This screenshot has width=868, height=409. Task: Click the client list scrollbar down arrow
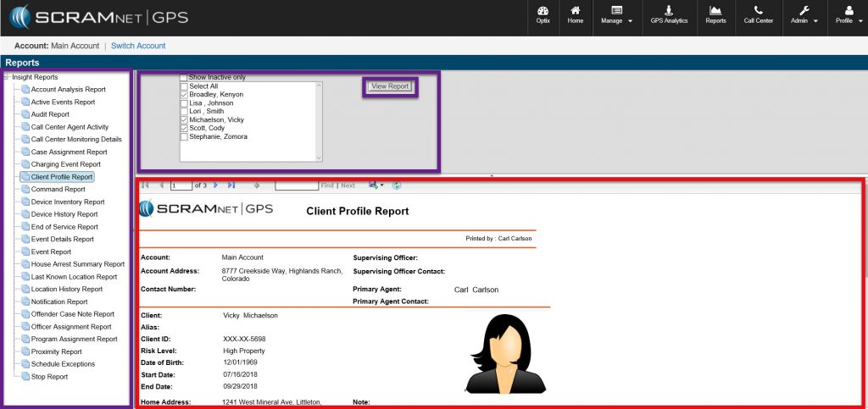[x=319, y=158]
